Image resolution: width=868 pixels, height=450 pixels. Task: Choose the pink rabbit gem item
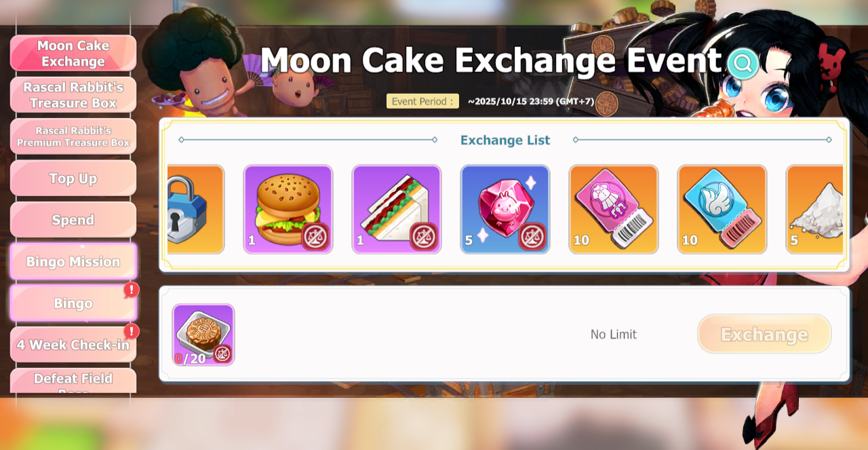pos(505,209)
